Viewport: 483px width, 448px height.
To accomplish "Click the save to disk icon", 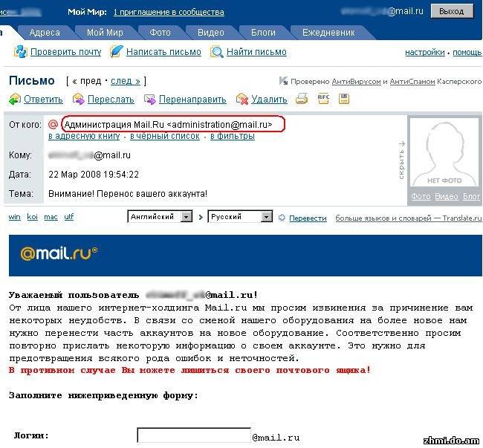I will [x=344, y=99].
